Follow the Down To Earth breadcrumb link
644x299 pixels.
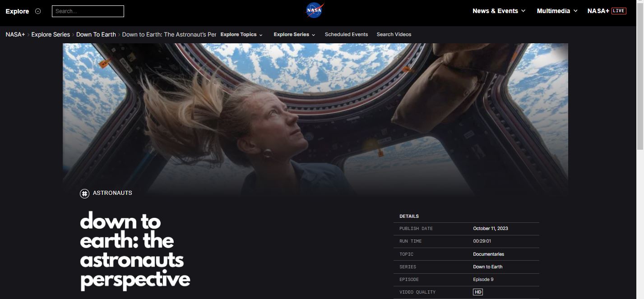96,34
